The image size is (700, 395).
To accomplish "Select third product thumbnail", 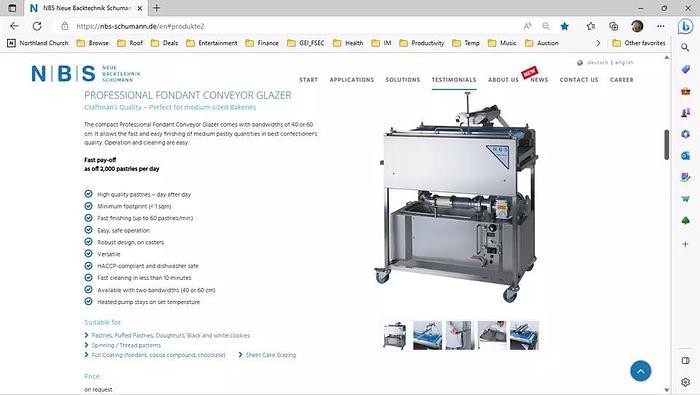I will 459,335.
